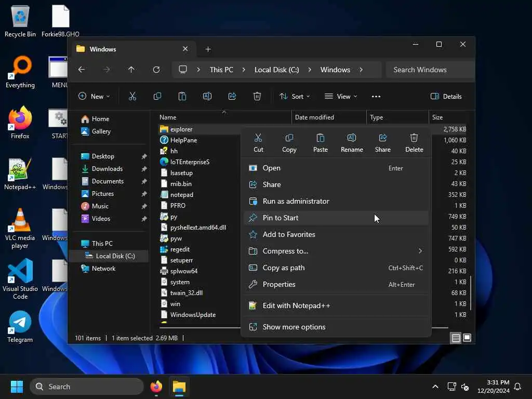Select Add to Favorites
The width and height of the screenshot is (532, 399).
336,234
